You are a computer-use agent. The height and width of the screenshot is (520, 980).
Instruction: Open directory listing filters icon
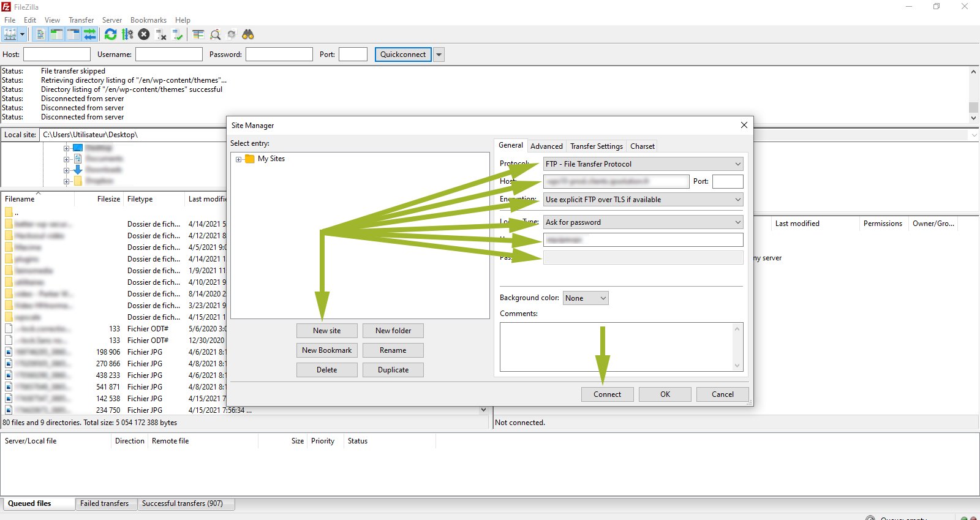pyautogui.click(x=198, y=34)
